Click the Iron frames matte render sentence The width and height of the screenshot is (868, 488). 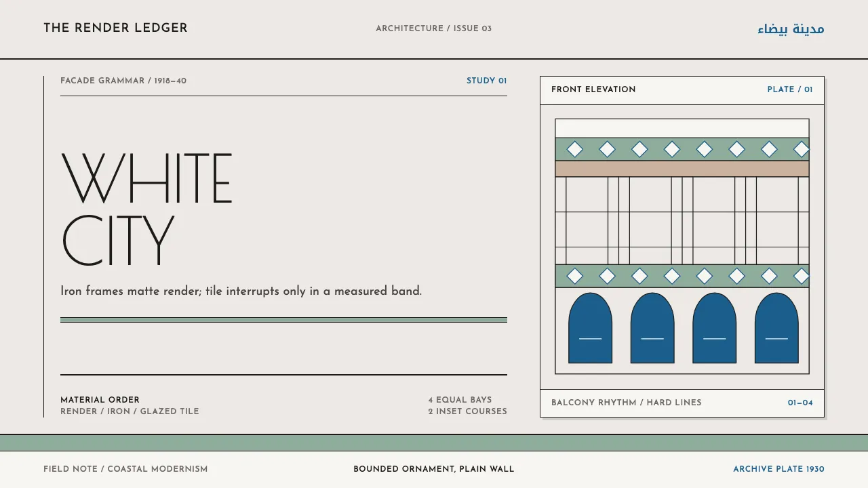coord(241,291)
